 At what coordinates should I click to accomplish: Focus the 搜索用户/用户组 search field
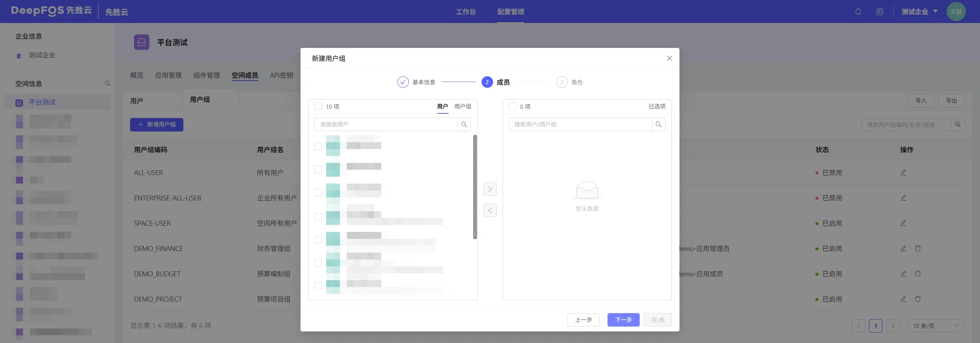(x=580, y=124)
